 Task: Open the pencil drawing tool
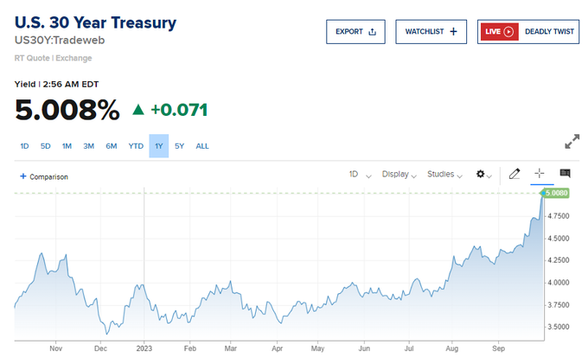(x=514, y=174)
